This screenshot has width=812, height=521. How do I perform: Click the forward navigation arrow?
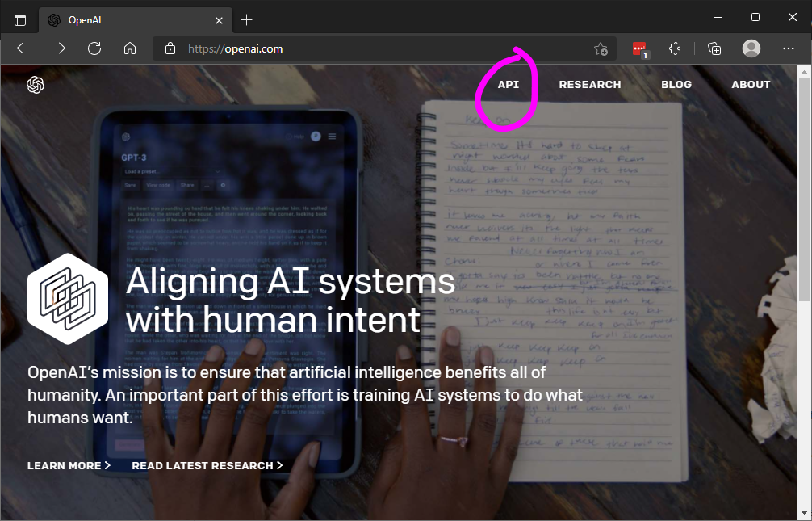click(x=58, y=48)
